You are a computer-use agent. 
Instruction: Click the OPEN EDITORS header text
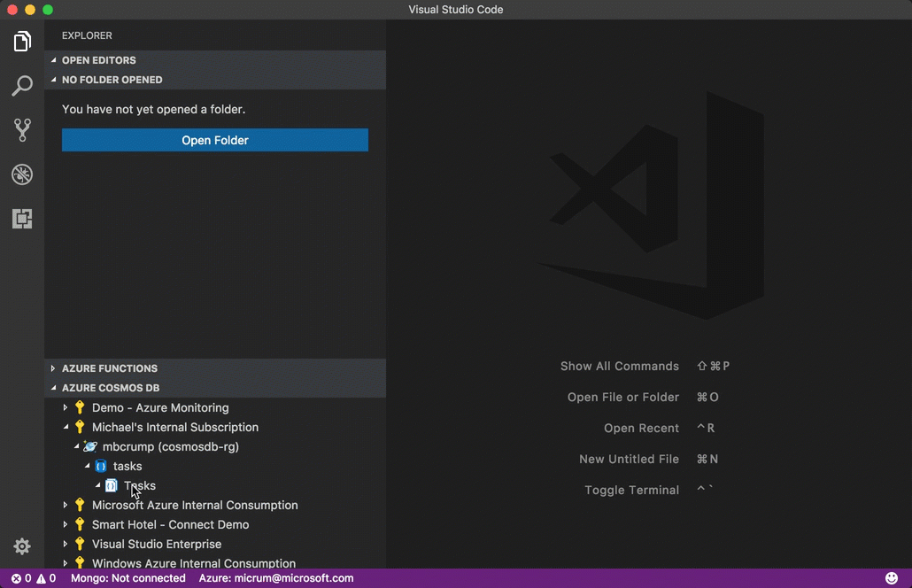coord(99,60)
